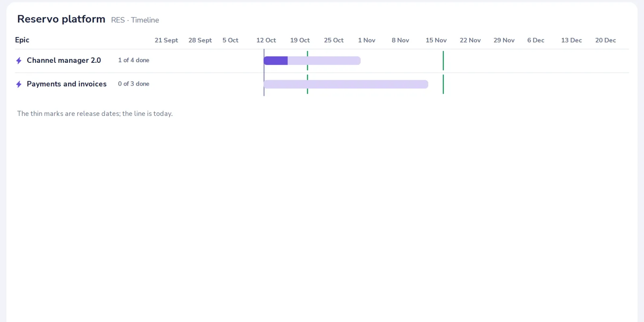Click the '28 Sept' date header
This screenshot has width=644, height=322.
point(200,40)
